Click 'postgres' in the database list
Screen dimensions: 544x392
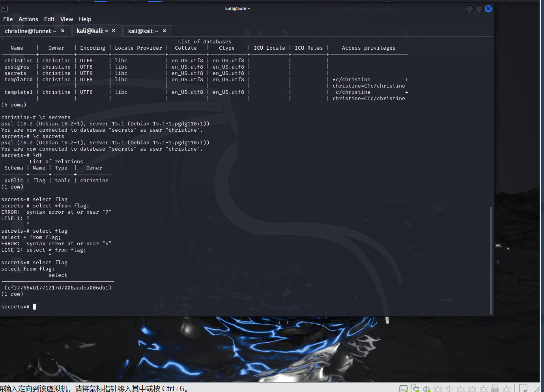point(17,67)
